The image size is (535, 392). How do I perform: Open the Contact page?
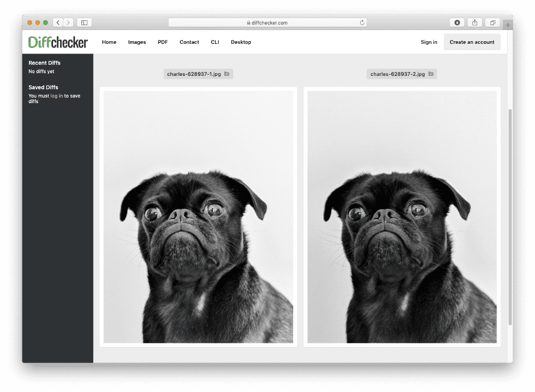click(x=189, y=42)
